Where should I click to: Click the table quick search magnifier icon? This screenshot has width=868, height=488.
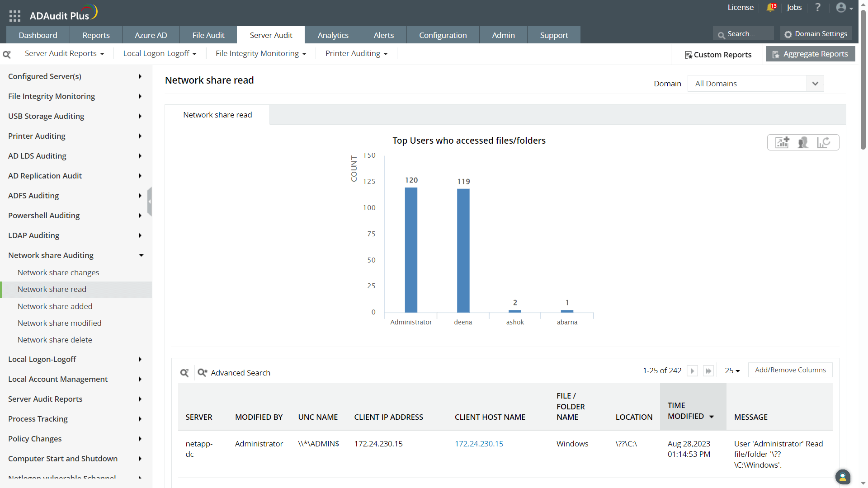click(x=184, y=373)
